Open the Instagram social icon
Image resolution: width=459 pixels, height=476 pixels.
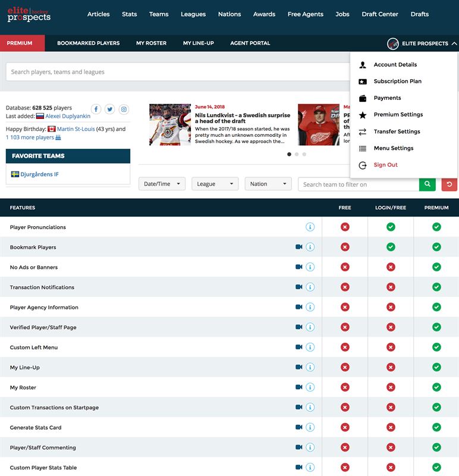[x=124, y=109]
